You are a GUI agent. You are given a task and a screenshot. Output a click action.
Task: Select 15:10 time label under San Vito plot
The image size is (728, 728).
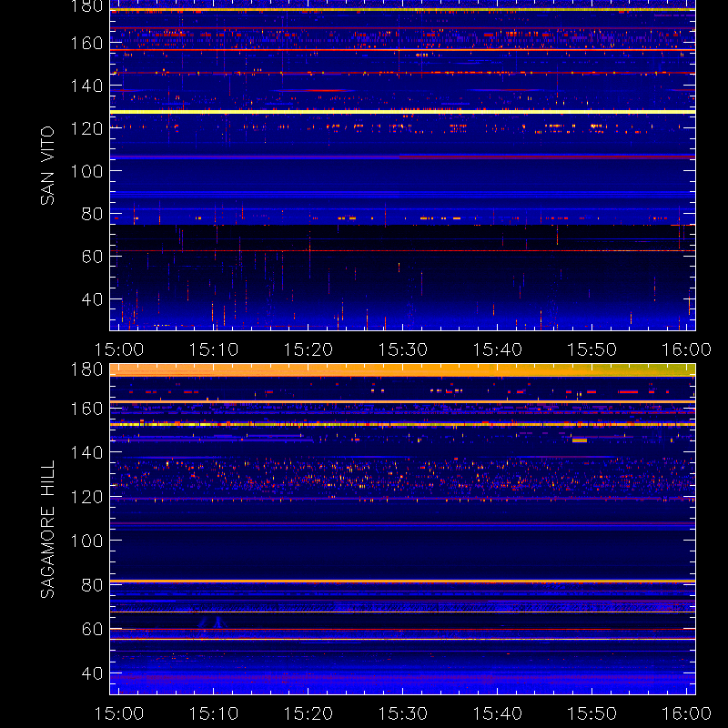pyautogui.click(x=214, y=349)
